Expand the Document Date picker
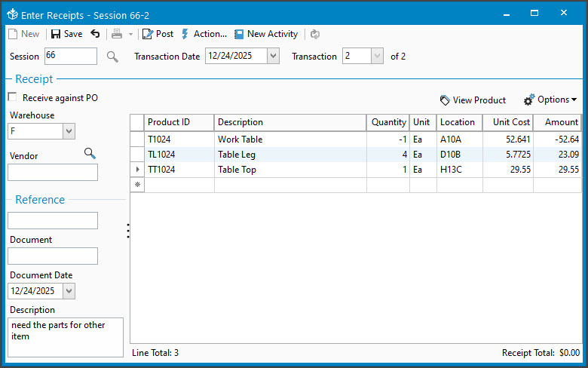 pos(69,290)
